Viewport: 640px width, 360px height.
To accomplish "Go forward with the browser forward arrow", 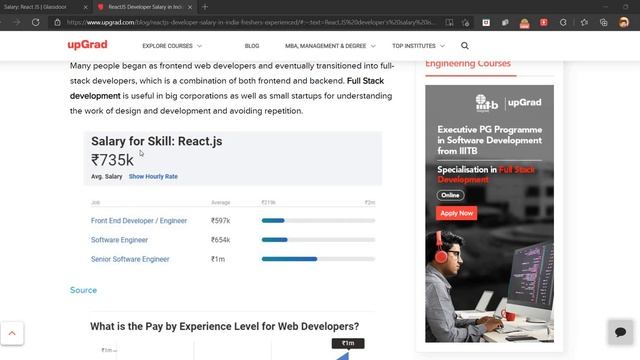I will (x=17, y=22).
